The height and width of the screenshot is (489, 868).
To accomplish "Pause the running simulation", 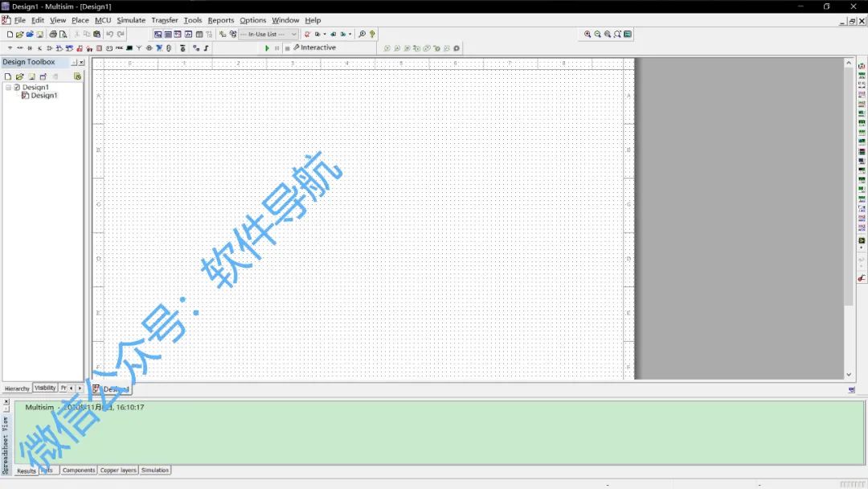I will point(276,48).
